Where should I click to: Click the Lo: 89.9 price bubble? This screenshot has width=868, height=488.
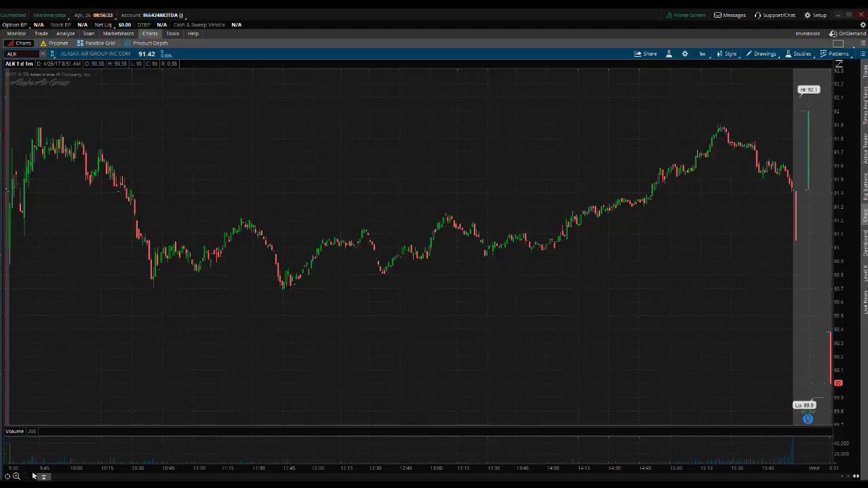[x=804, y=405]
